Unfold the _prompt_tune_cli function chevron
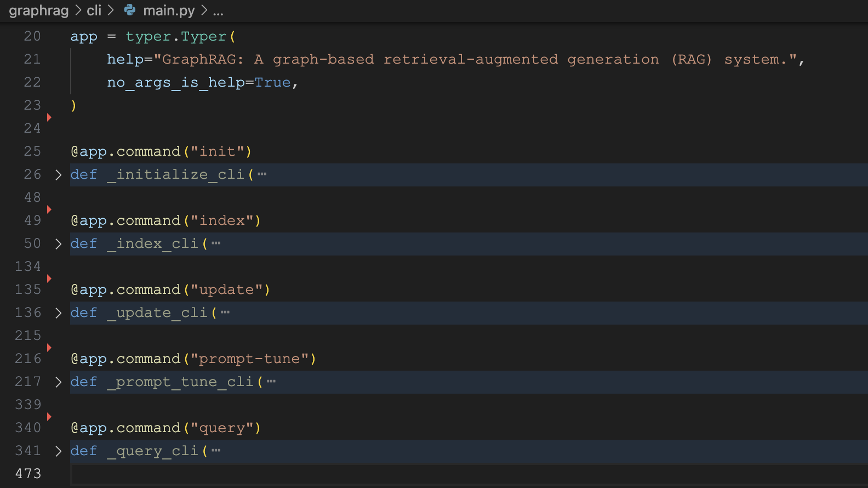 pos(59,382)
